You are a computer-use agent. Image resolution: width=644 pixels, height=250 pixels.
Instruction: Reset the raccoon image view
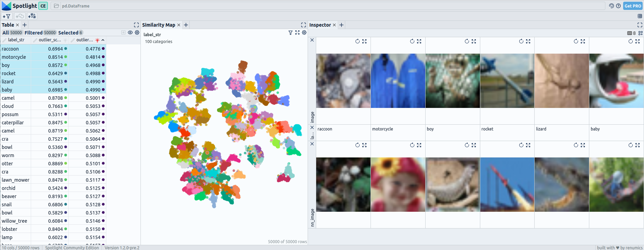(358, 41)
